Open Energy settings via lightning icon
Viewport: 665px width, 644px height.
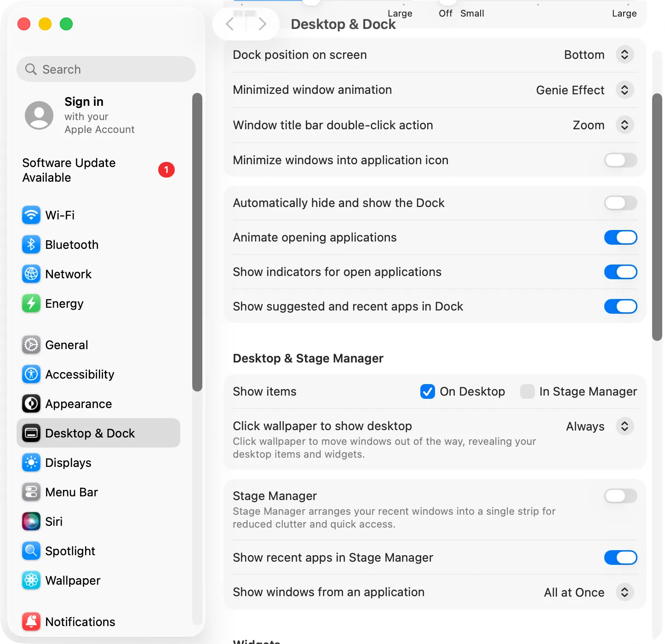pos(31,303)
